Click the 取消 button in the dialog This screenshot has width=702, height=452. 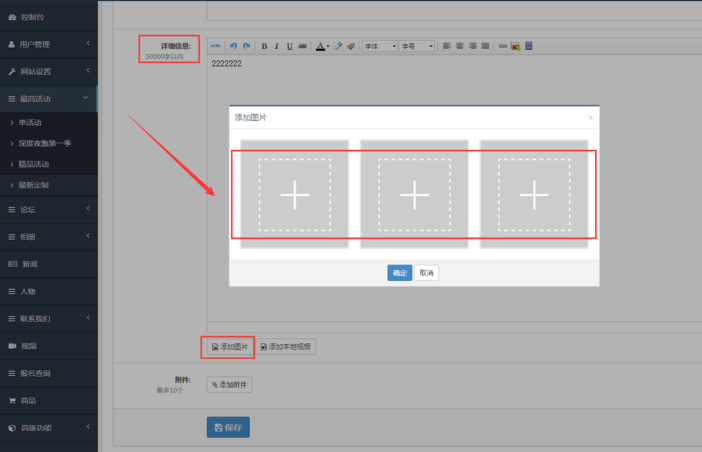427,273
